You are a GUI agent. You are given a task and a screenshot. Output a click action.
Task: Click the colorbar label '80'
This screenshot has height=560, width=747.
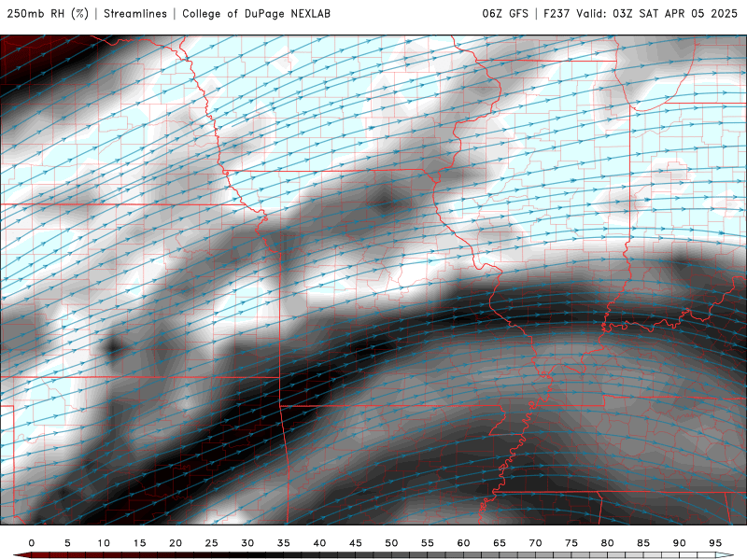(608, 543)
